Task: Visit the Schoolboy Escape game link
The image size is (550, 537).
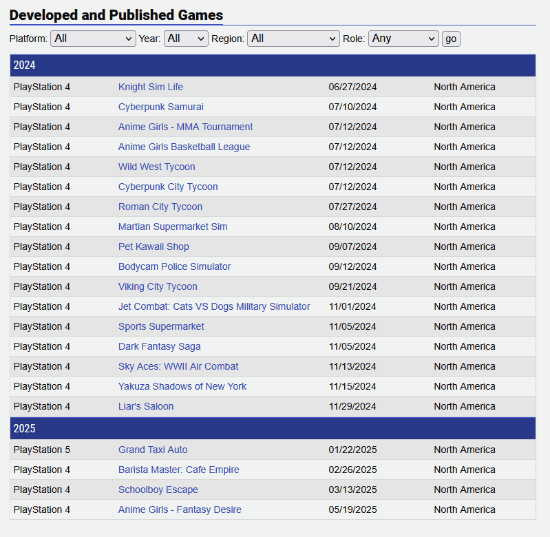Action: pyautogui.click(x=158, y=490)
